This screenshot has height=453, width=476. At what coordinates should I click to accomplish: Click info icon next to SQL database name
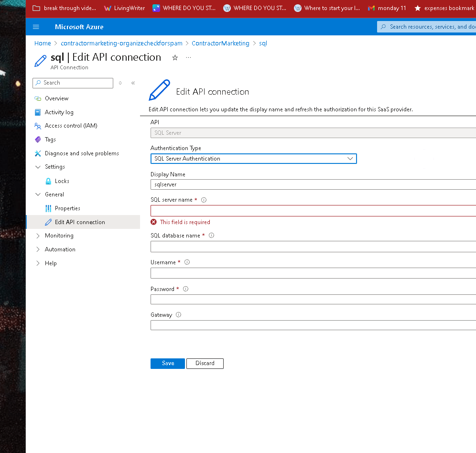pos(212,235)
